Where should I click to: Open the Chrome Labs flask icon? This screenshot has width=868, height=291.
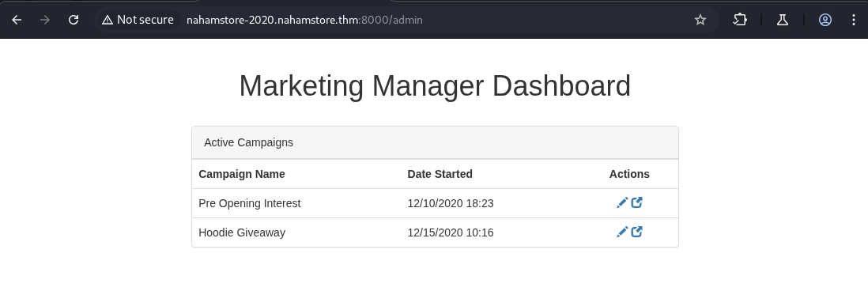click(782, 20)
